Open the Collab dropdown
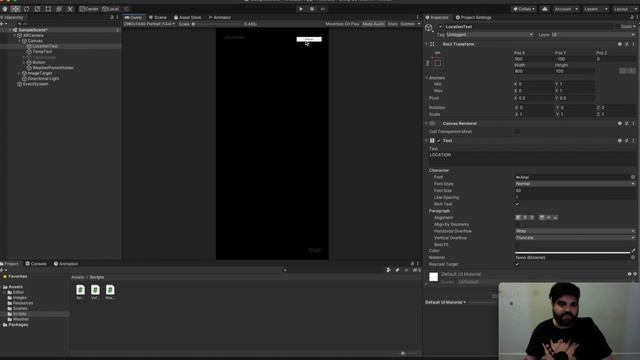The width and height of the screenshot is (640, 360). 524,9
